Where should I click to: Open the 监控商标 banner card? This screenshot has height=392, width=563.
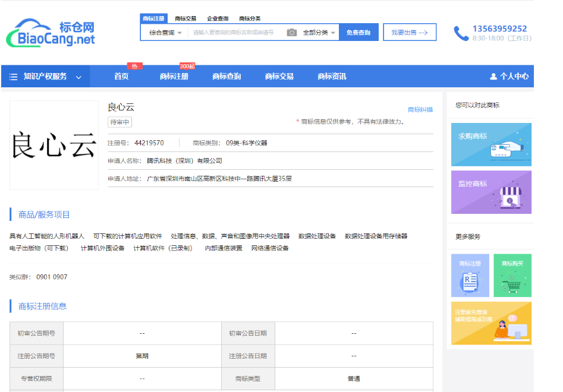(491, 192)
